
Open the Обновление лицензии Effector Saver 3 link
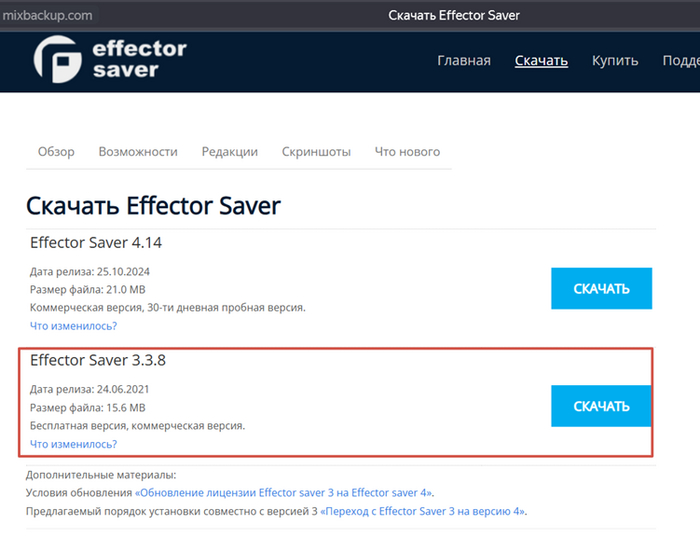[x=284, y=493]
